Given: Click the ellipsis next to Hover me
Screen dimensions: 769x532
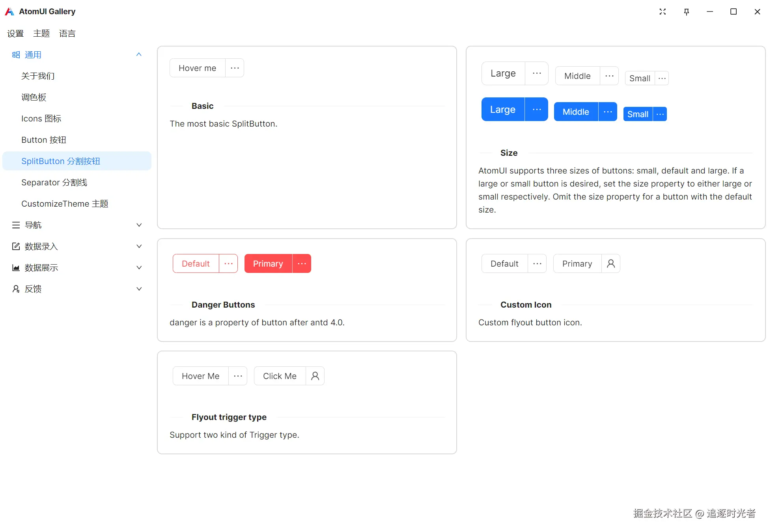Looking at the screenshot, I should point(235,68).
